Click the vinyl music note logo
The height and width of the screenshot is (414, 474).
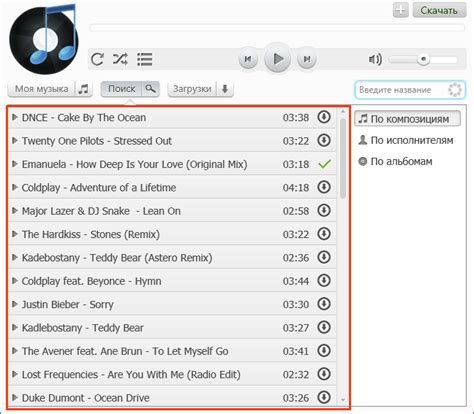coord(44,39)
